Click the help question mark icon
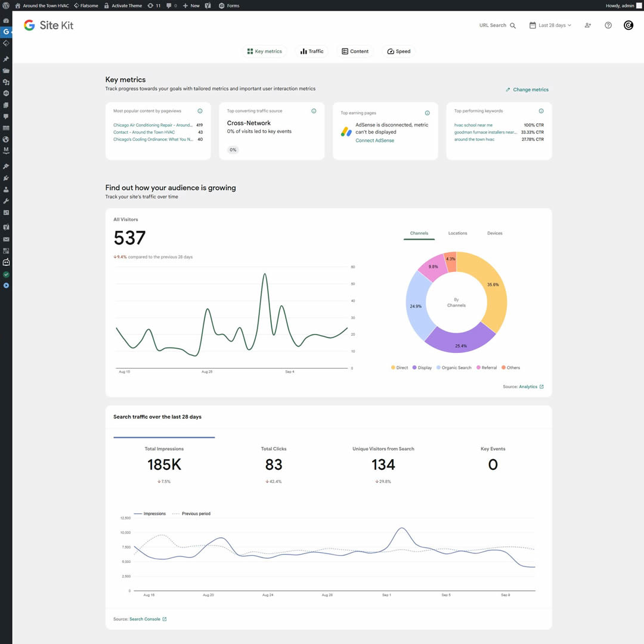644x644 pixels. (608, 25)
